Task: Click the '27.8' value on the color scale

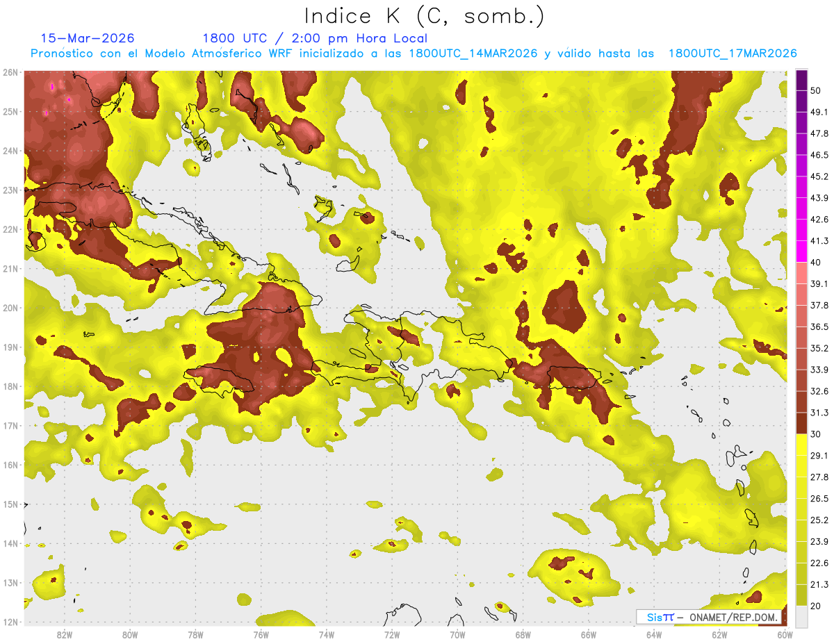Action: pyautogui.click(x=820, y=477)
